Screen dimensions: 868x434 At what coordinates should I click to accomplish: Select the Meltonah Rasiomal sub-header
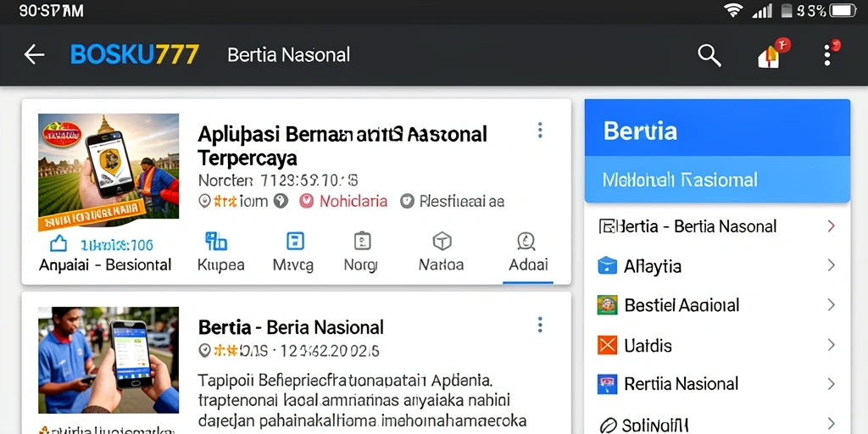coord(717,180)
